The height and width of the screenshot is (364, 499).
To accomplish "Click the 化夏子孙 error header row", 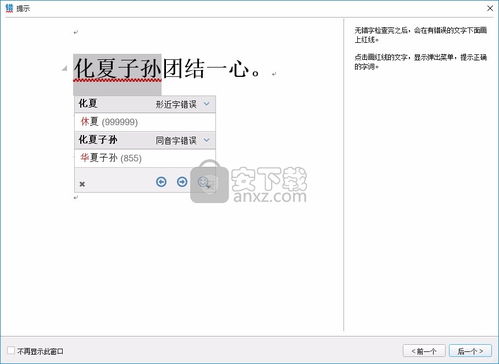I will (145, 140).
